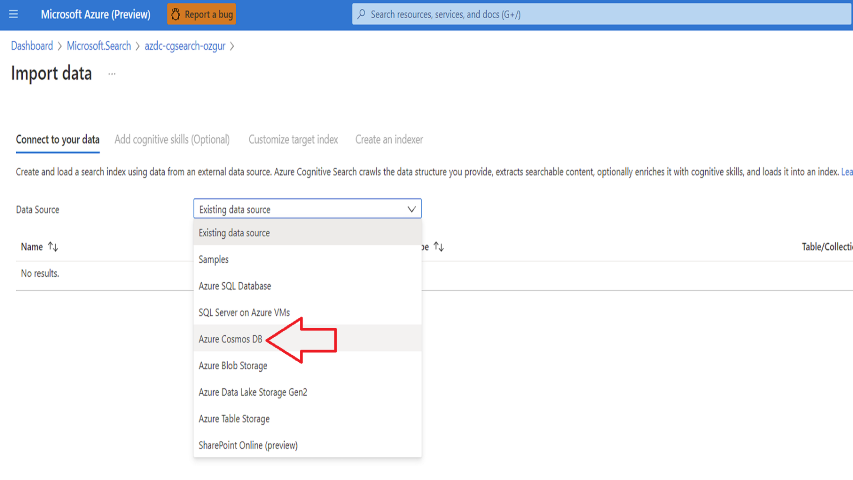The width and height of the screenshot is (853, 480).
Task: Choose Existing data source option
Action: click(x=307, y=232)
